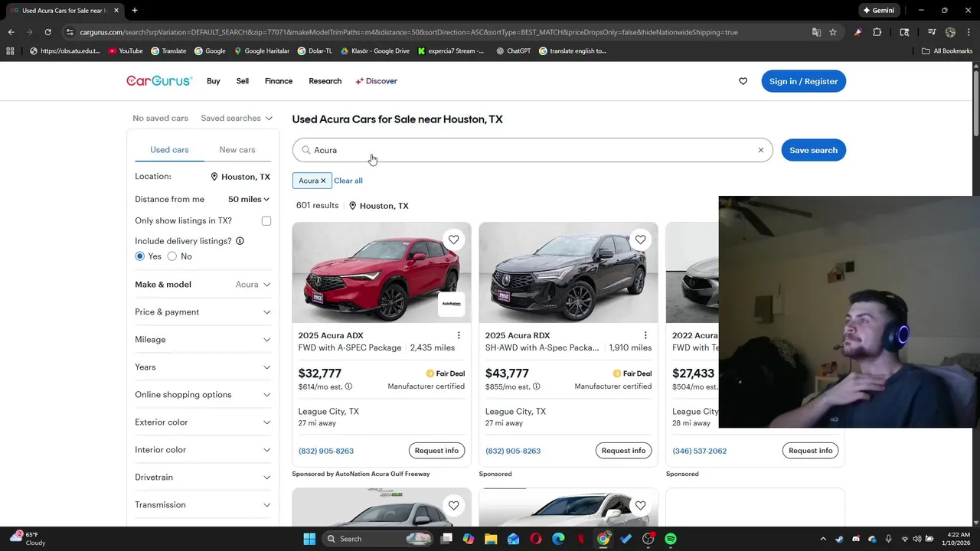Open No saved cars link
This screenshot has height=551, width=980.
(x=160, y=119)
